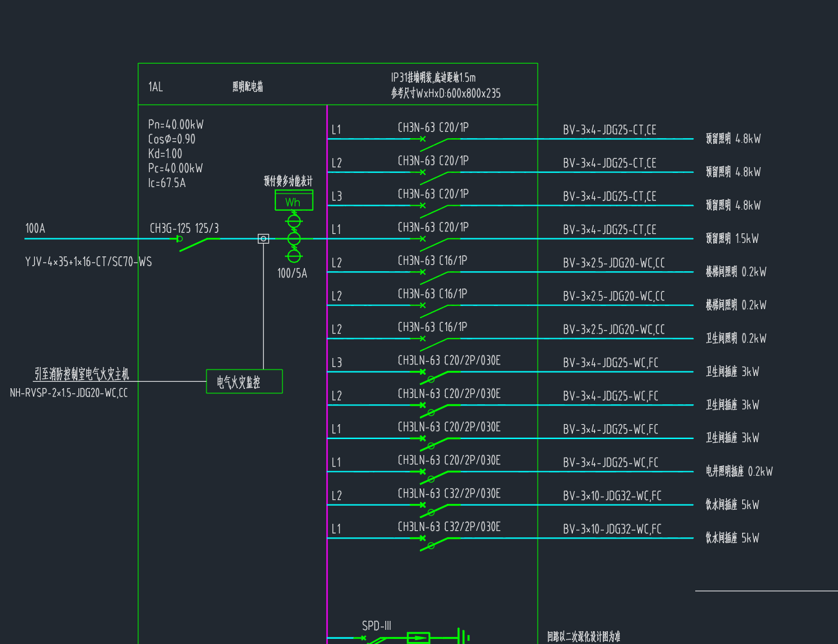Select the IP31挂墙明装 installation note

(x=433, y=78)
